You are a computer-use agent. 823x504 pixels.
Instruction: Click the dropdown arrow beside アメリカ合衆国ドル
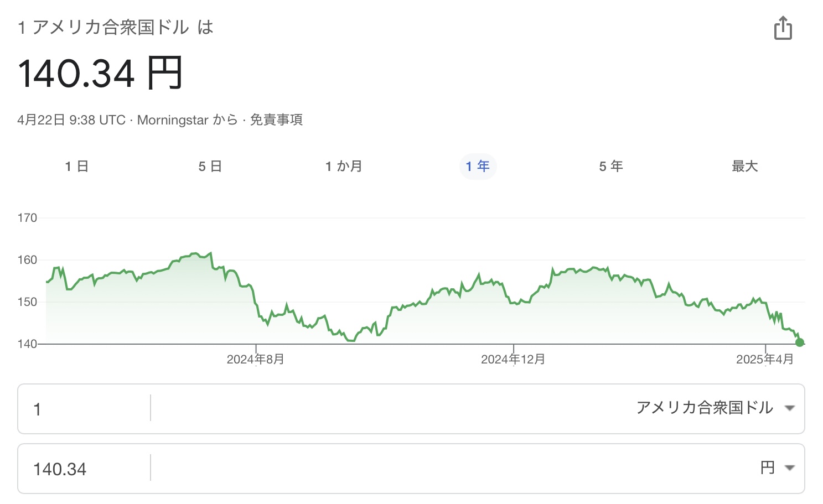[790, 408]
